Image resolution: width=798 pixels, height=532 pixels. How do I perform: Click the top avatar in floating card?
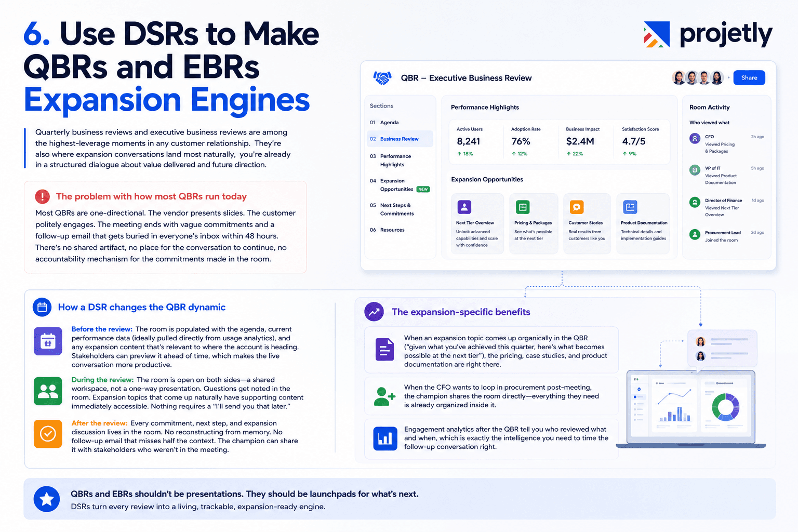click(700, 341)
